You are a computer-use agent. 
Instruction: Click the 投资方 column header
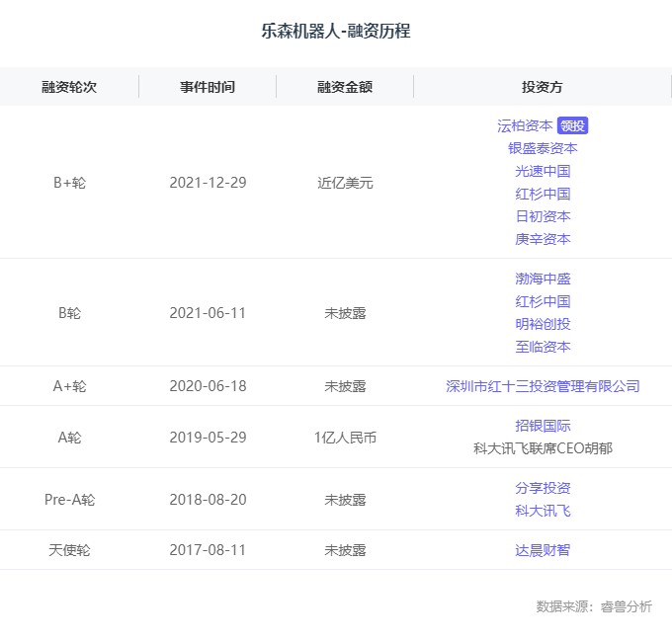point(543,87)
